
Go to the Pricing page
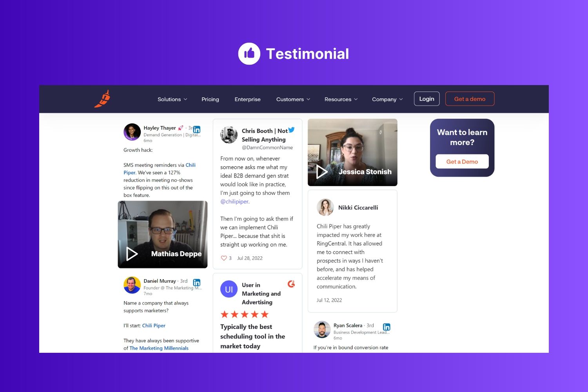210,99
